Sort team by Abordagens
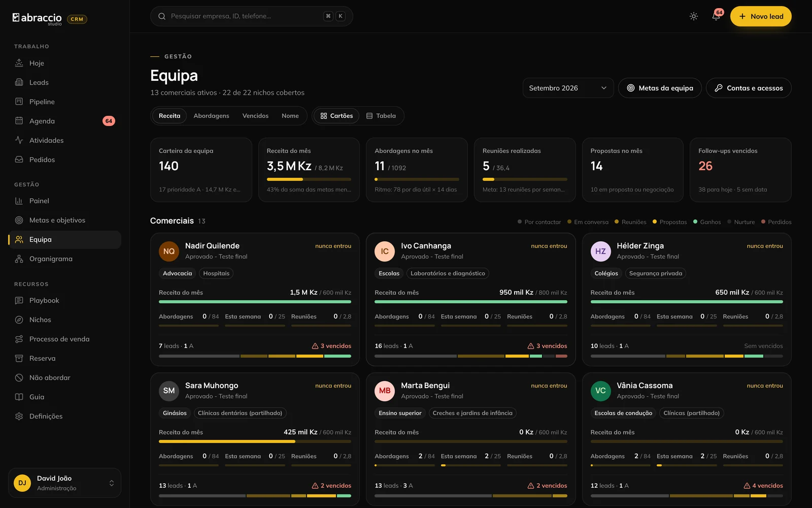Image resolution: width=812 pixels, height=508 pixels. 211,116
